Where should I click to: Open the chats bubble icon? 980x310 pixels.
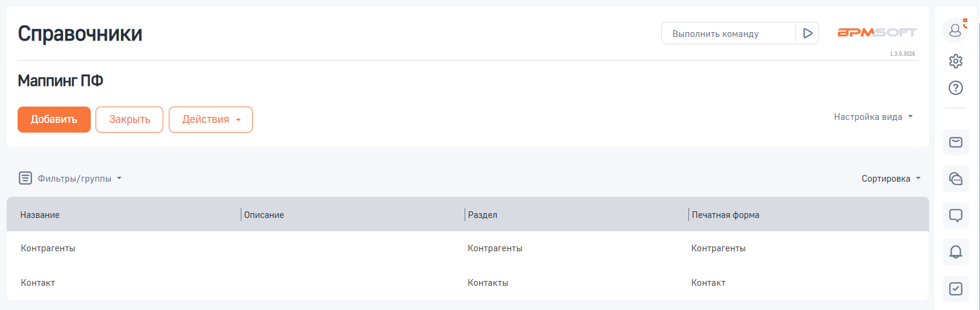tap(956, 179)
